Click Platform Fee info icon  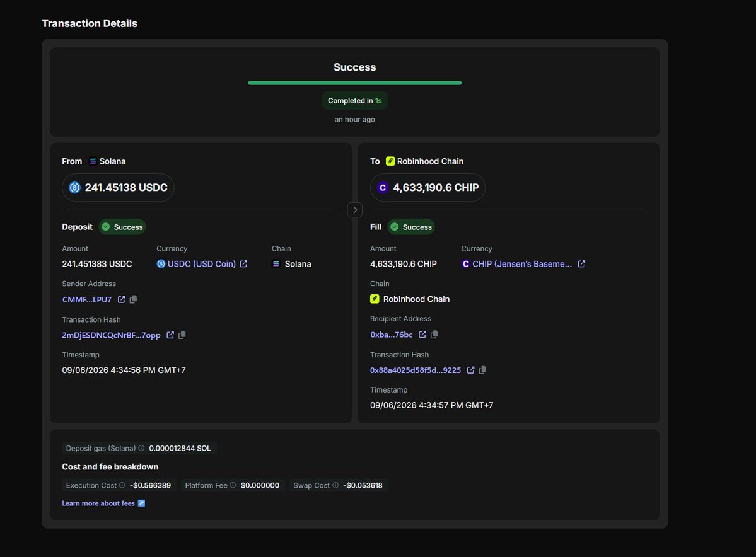pos(233,485)
